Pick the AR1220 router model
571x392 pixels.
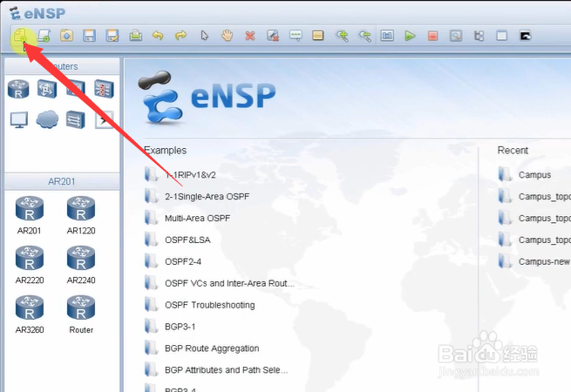pyautogui.click(x=81, y=215)
